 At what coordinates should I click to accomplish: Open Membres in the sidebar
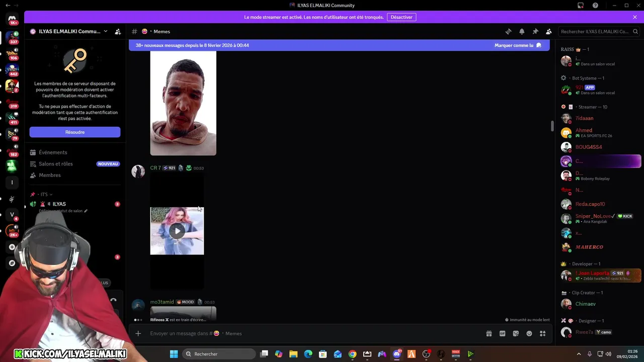point(75,175)
